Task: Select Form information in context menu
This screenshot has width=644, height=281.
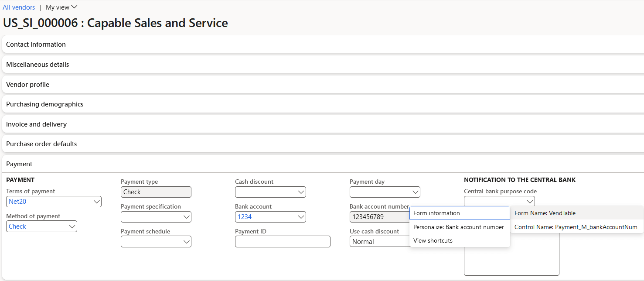Action: pyautogui.click(x=460, y=213)
